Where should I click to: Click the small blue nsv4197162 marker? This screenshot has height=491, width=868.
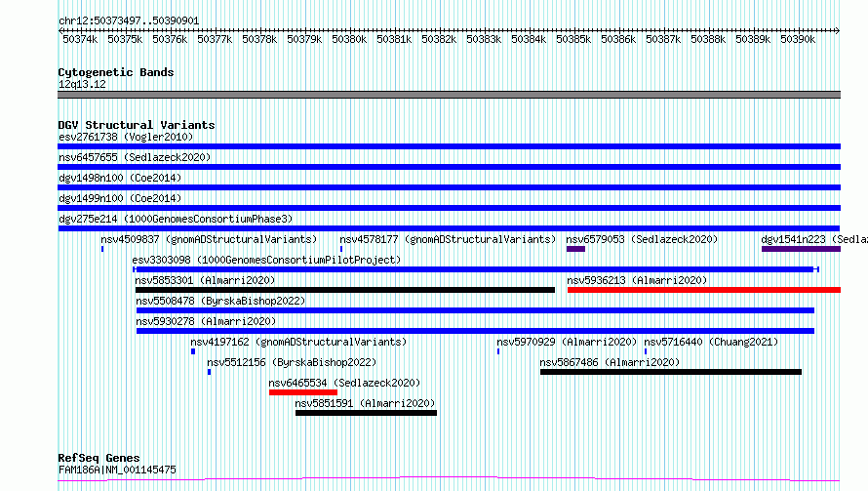tap(193, 352)
